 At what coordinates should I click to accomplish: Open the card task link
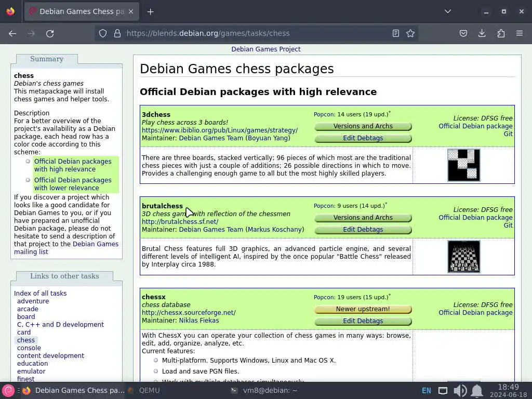[24, 332]
